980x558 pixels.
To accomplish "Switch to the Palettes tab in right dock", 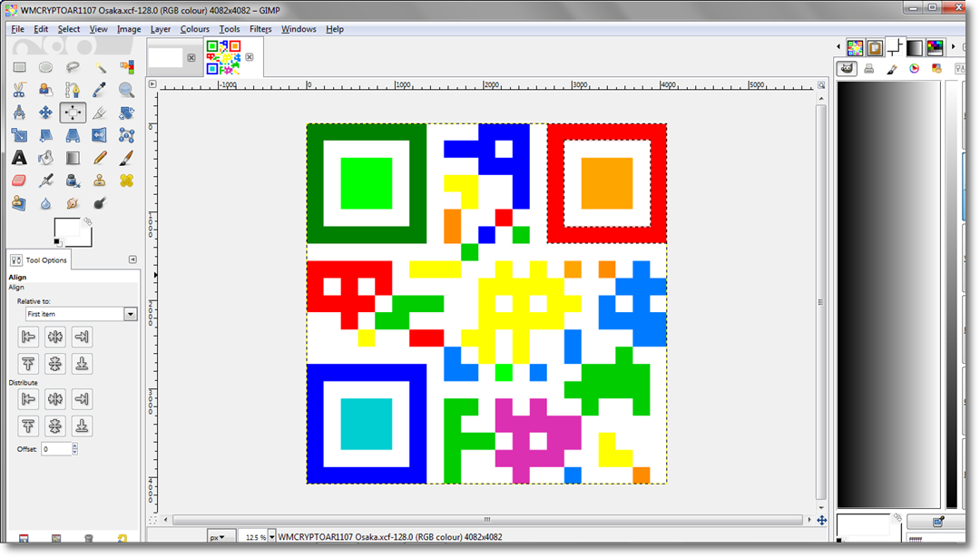I will (935, 47).
